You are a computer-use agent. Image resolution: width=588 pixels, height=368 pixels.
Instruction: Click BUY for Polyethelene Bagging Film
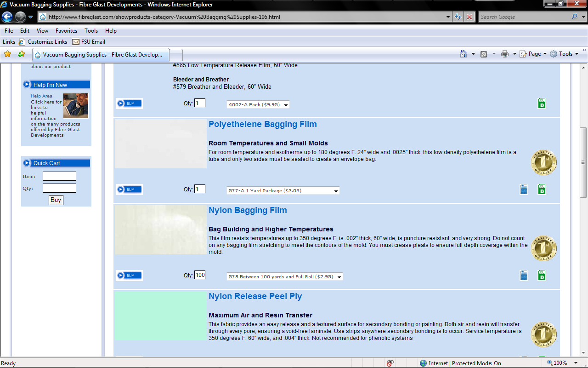point(129,190)
